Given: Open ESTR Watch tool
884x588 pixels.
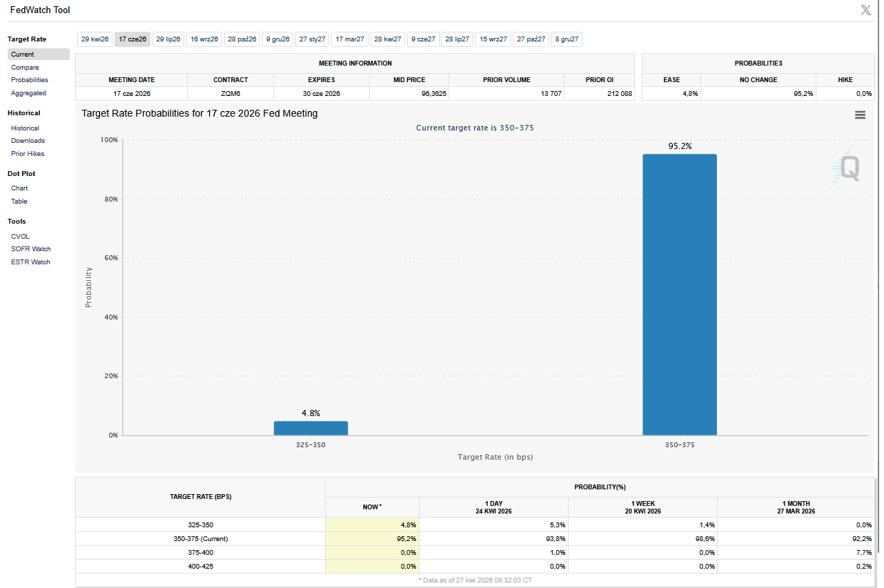Looking at the screenshot, I should 30,262.
